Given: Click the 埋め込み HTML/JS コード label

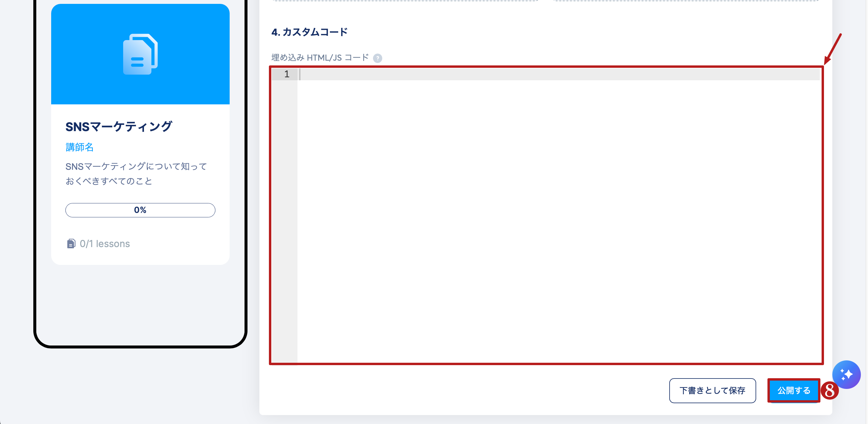Looking at the screenshot, I should pyautogui.click(x=320, y=58).
